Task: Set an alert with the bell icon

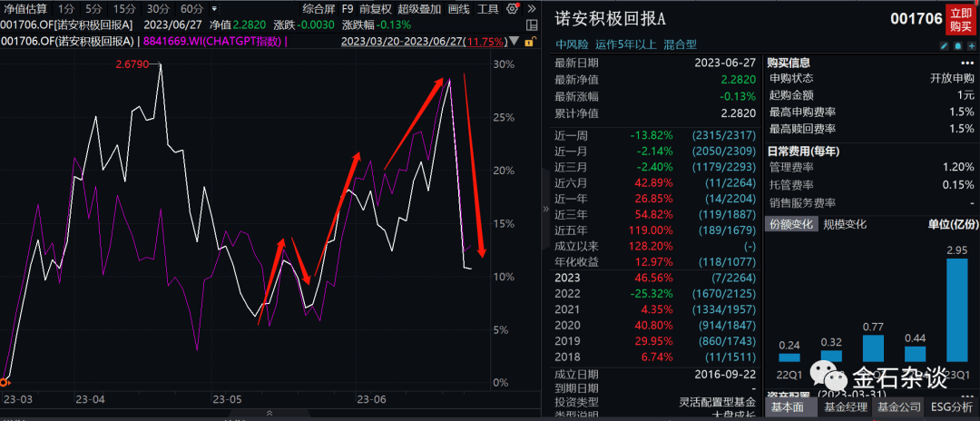Action: click(x=957, y=45)
